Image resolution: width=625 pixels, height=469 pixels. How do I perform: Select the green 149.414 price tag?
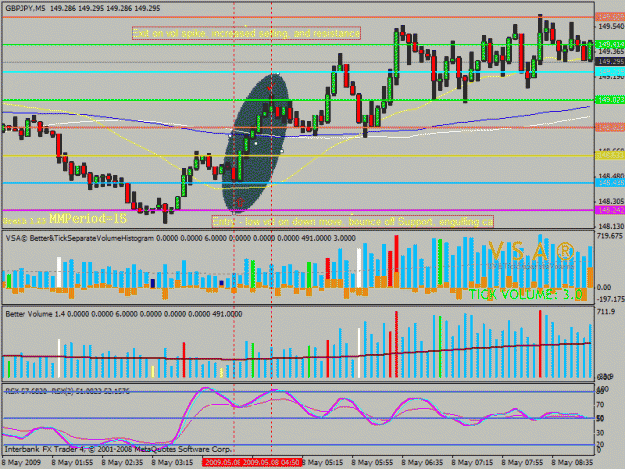pos(610,44)
